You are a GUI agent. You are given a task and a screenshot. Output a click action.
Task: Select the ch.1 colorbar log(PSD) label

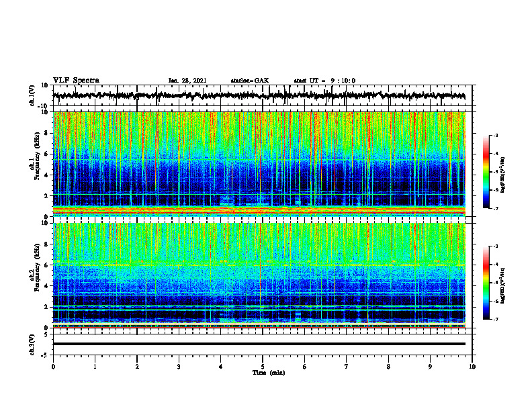click(x=503, y=175)
